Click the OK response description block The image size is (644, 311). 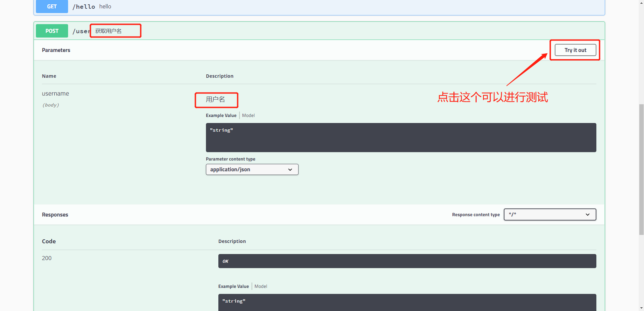pyautogui.click(x=407, y=261)
